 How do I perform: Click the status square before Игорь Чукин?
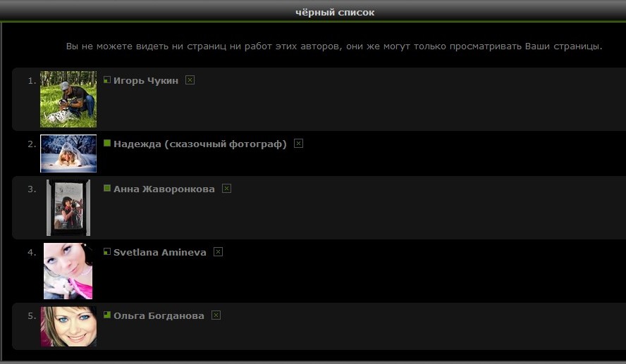click(x=107, y=80)
